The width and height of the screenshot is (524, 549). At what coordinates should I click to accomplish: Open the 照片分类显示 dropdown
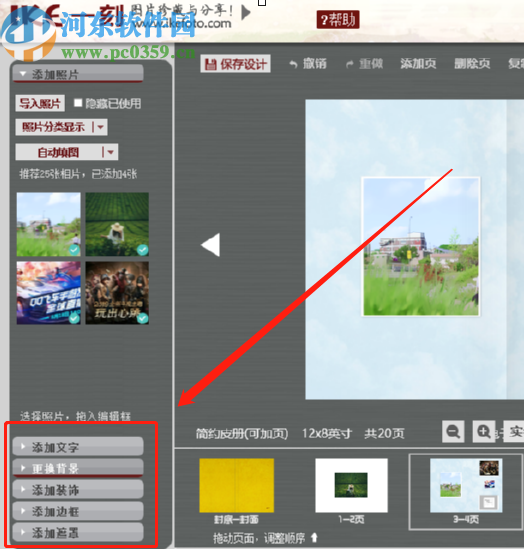tap(61, 127)
